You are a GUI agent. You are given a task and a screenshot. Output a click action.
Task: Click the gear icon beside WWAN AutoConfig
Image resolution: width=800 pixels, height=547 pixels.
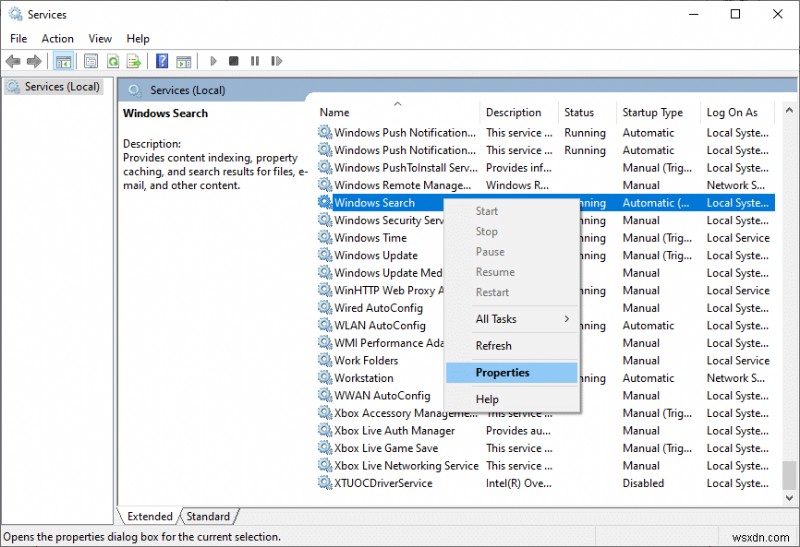325,395
